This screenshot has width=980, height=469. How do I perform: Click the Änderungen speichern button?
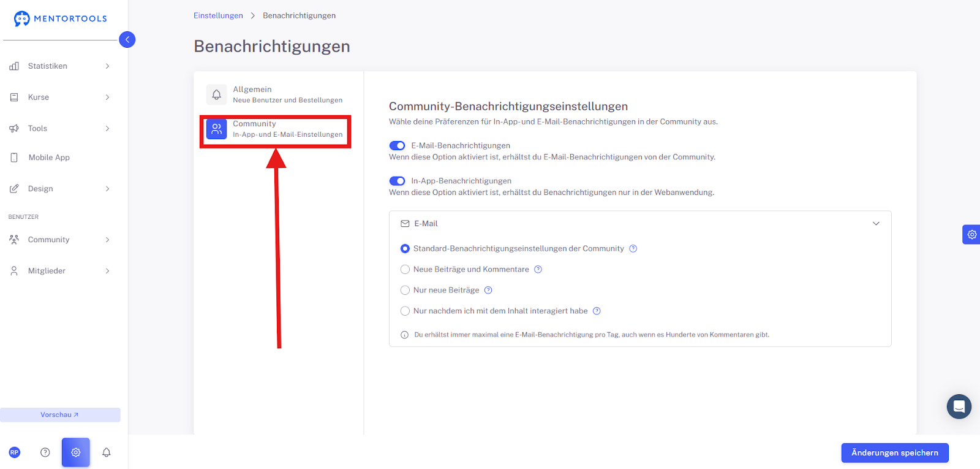[x=895, y=453]
